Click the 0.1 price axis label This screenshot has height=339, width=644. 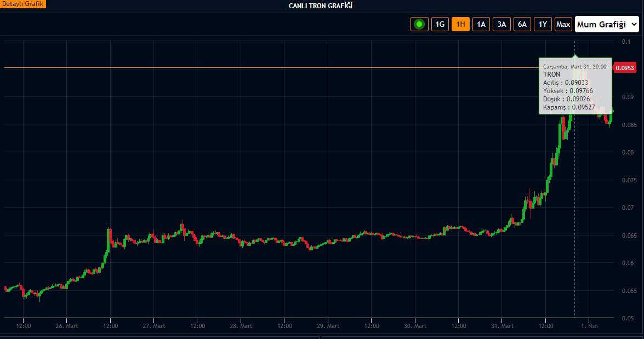coord(626,42)
